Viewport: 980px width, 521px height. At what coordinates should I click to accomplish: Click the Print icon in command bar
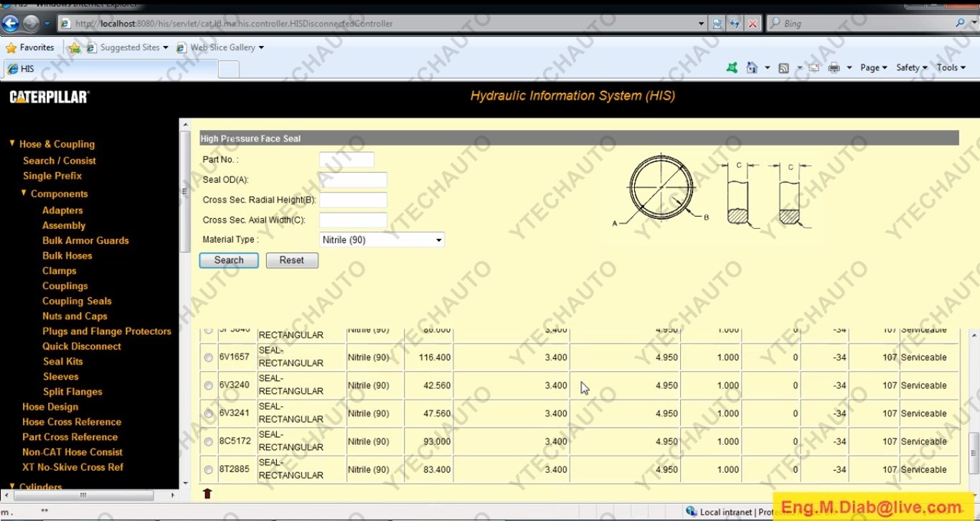point(834,67)
